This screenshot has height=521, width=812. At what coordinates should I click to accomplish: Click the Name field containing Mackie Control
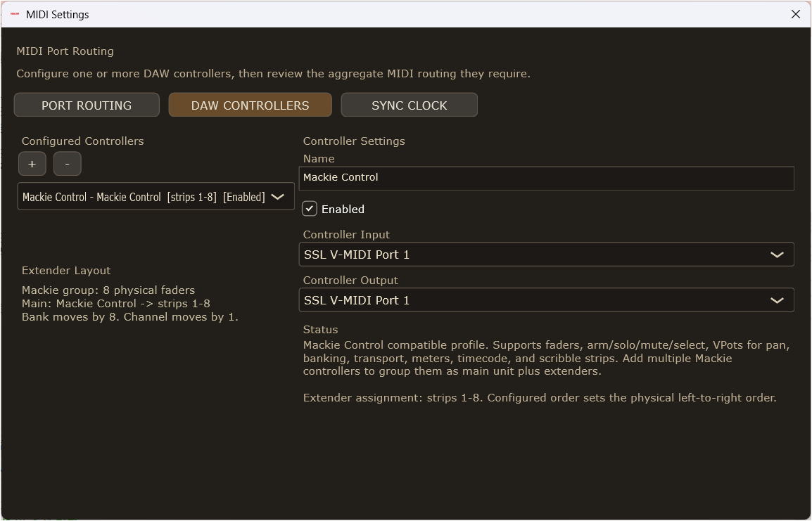(546, 177)
